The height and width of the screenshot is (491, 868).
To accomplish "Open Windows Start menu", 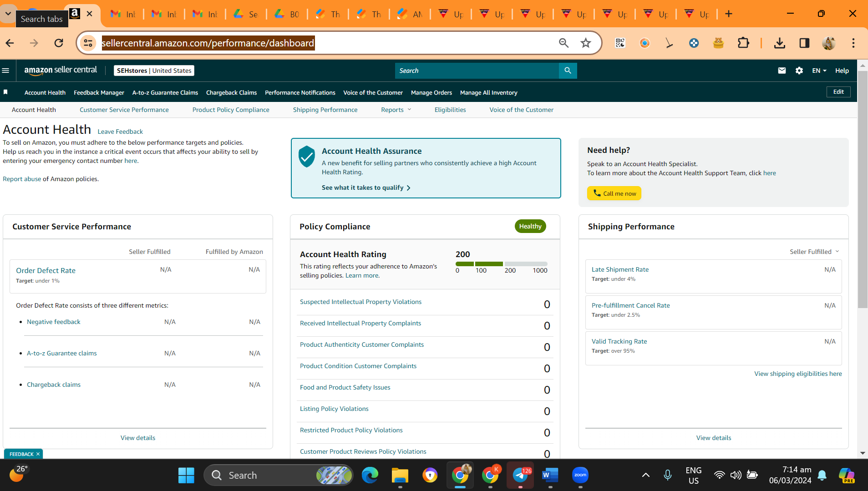I will (x=186, y=476).
